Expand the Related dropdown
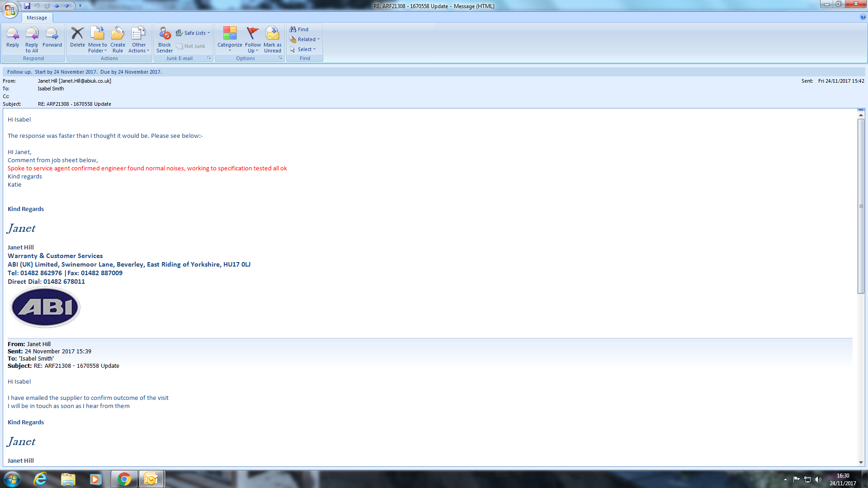The image size is (868, 488). (305, 39)
